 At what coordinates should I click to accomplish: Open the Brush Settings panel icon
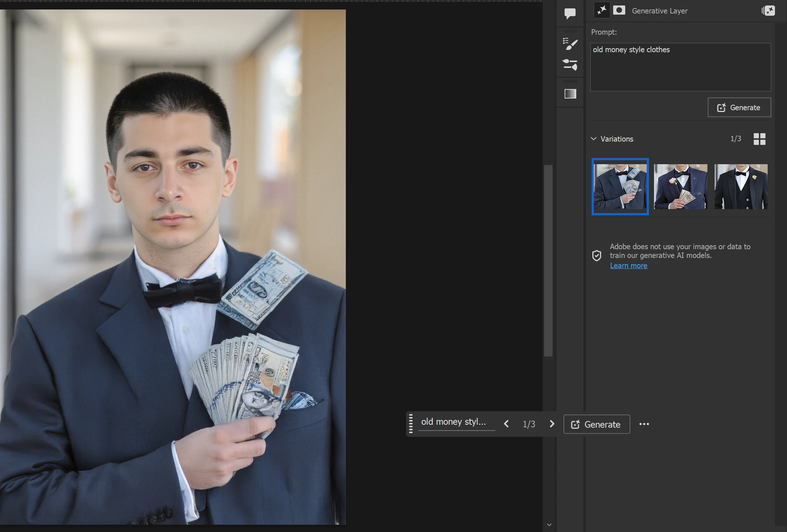coord(570,65)
